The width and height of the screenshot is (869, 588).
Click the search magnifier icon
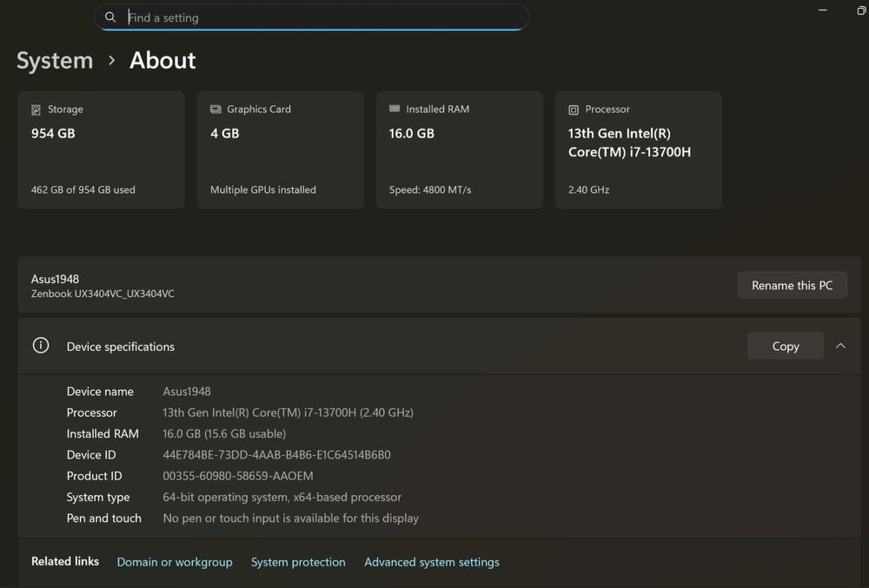(110, 17)
